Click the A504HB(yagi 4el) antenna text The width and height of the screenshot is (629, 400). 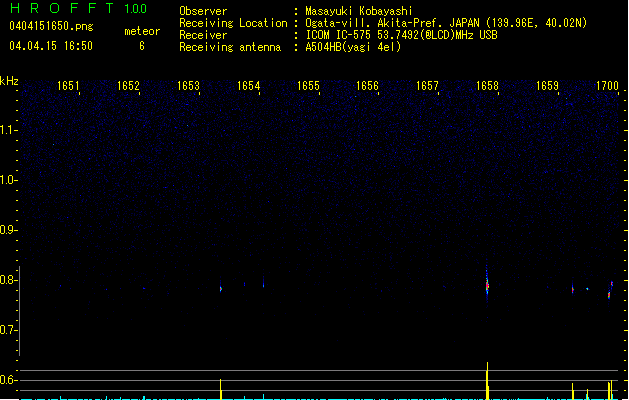[353, 47]
